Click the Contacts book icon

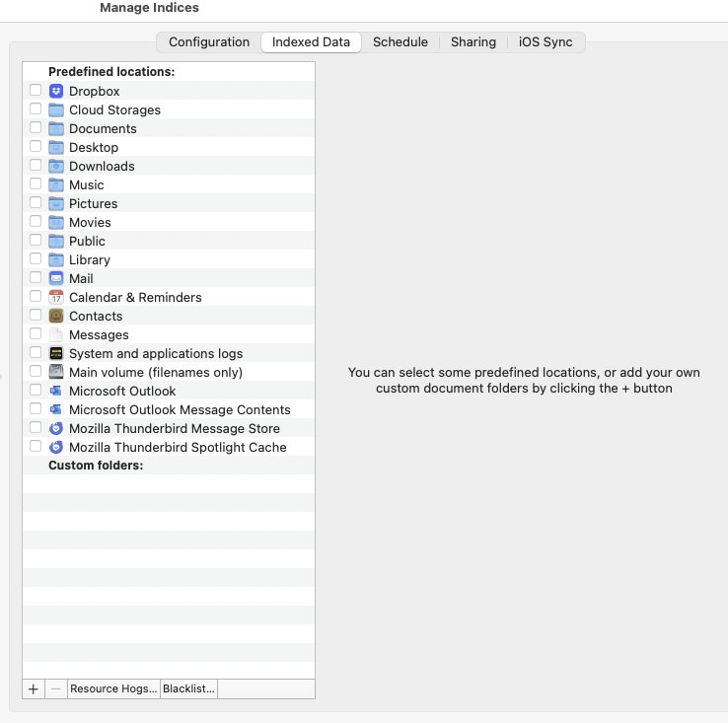(x=56, y=316)
